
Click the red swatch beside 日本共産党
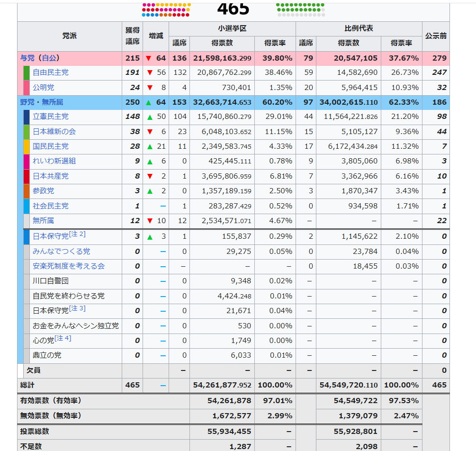[x=27, y=176]
